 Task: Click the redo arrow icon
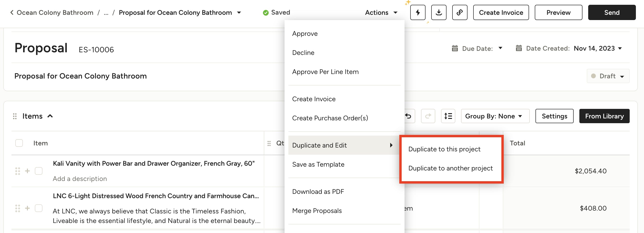[x=428, y=116]
